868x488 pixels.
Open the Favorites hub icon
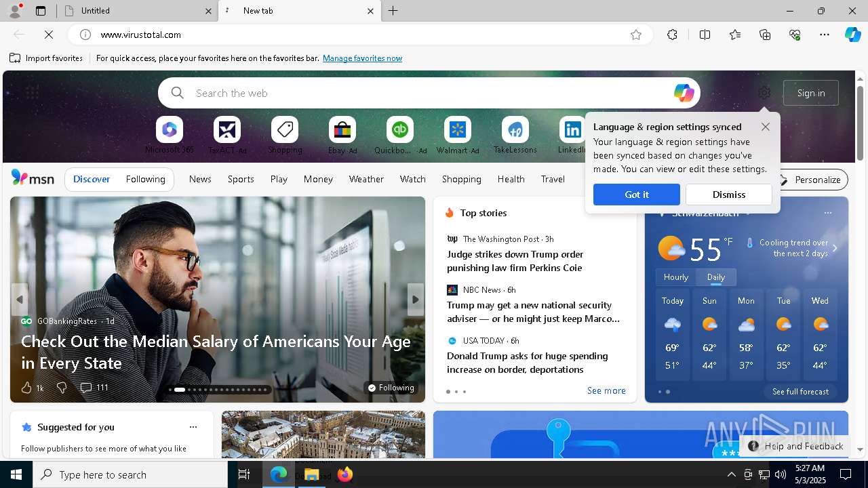(735, 35)
